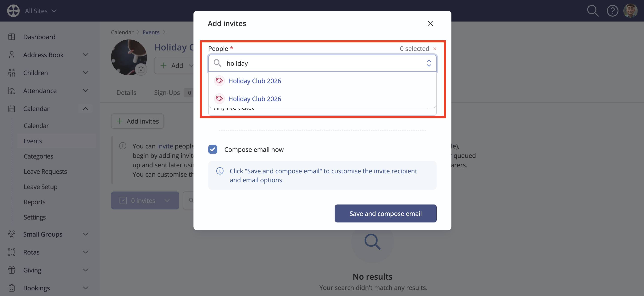
Task: Follow the Events breadcrumb link
Action: coord(151,32)
